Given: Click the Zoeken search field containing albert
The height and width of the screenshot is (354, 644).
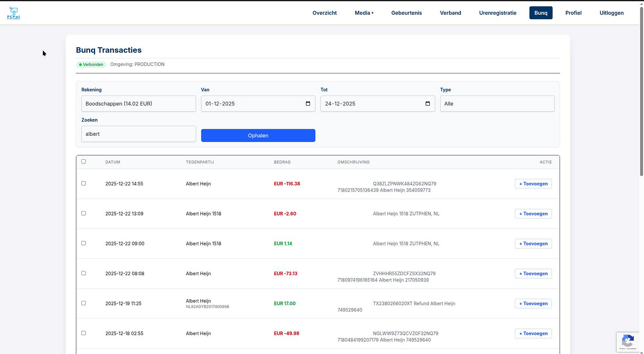Looking at the screenshot, I should pyautogui.click(x=138, y=134).
